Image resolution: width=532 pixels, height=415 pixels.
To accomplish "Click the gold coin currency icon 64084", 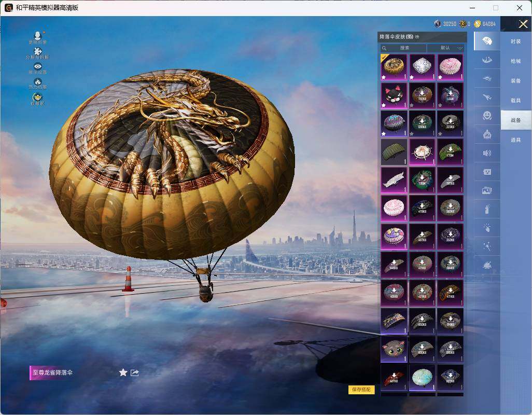I will click(478, 24).
